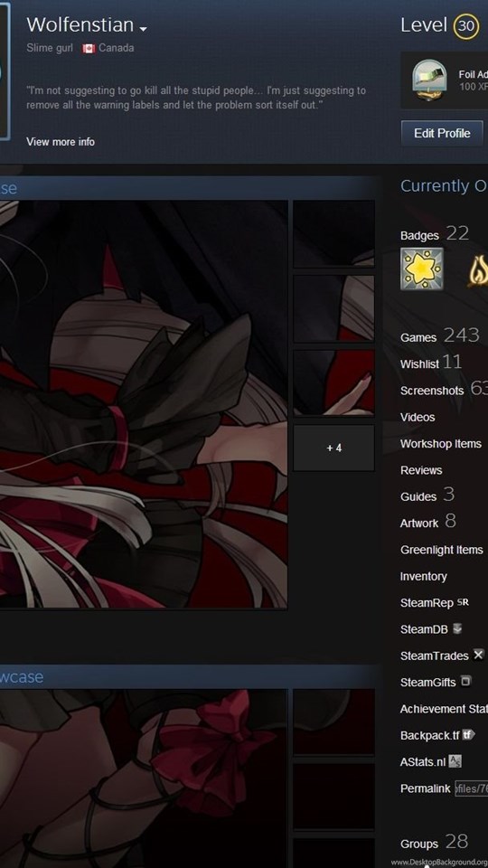The width and height of the screenshot is (488, 868).
Task: Click the Edit Profile button
Action: (442, 133)
